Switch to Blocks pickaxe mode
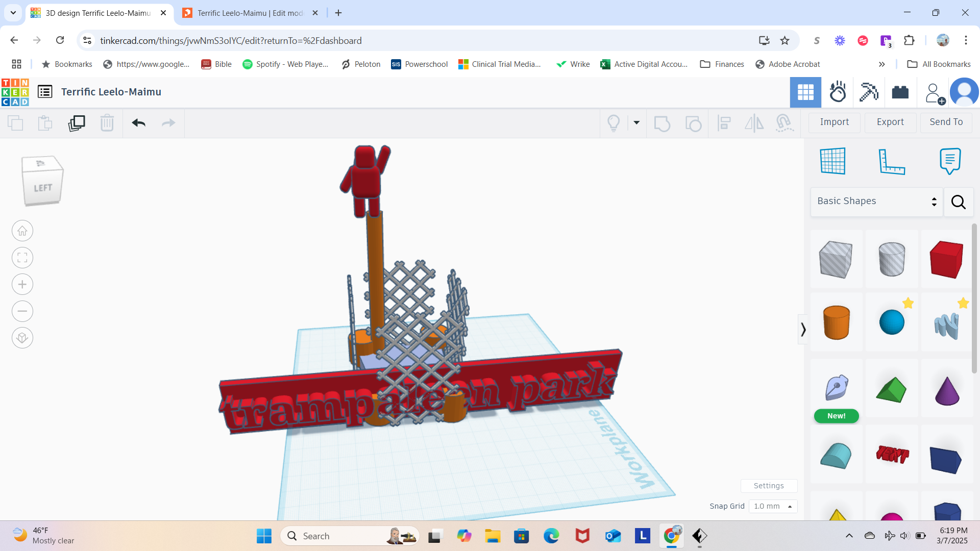 pyautogui.click(x=869, y=92)
